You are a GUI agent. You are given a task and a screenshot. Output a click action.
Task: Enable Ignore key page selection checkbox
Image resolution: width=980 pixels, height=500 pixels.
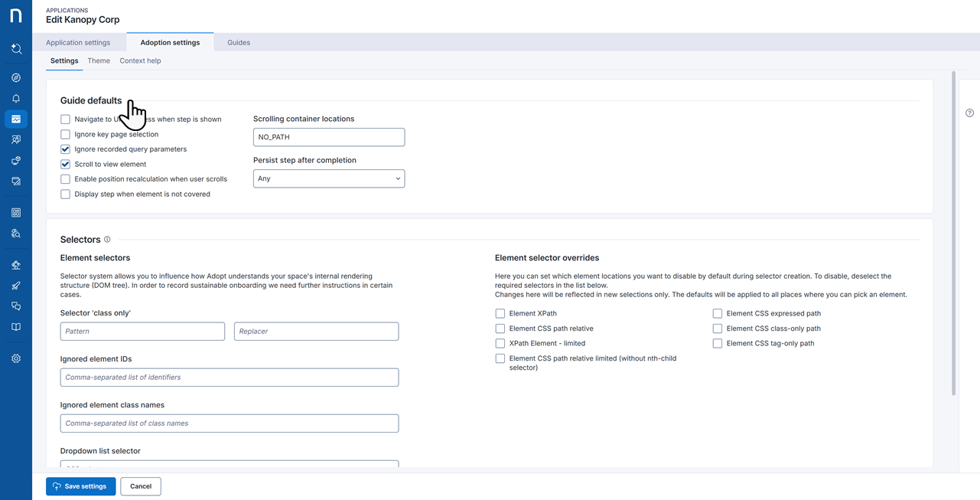click(65, 134)
